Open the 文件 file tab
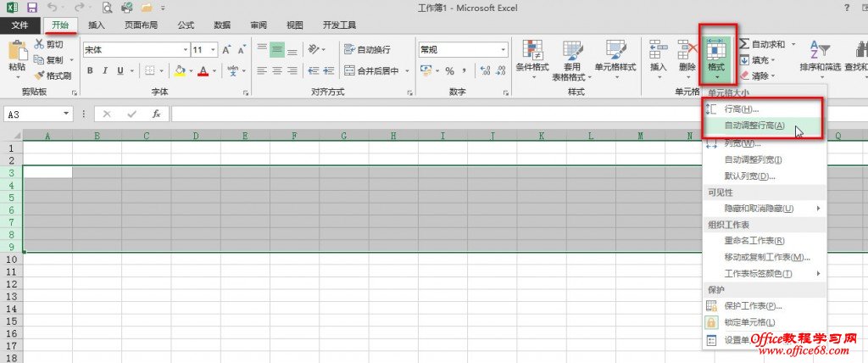The width and height of the screenshot is (868, 363). point(20,25)
